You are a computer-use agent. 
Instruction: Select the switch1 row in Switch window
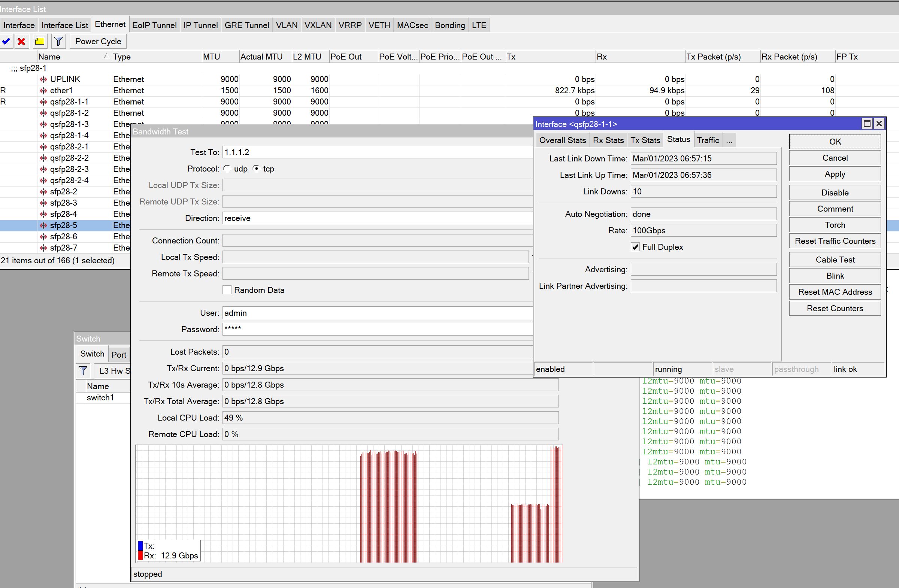(103, 398)
